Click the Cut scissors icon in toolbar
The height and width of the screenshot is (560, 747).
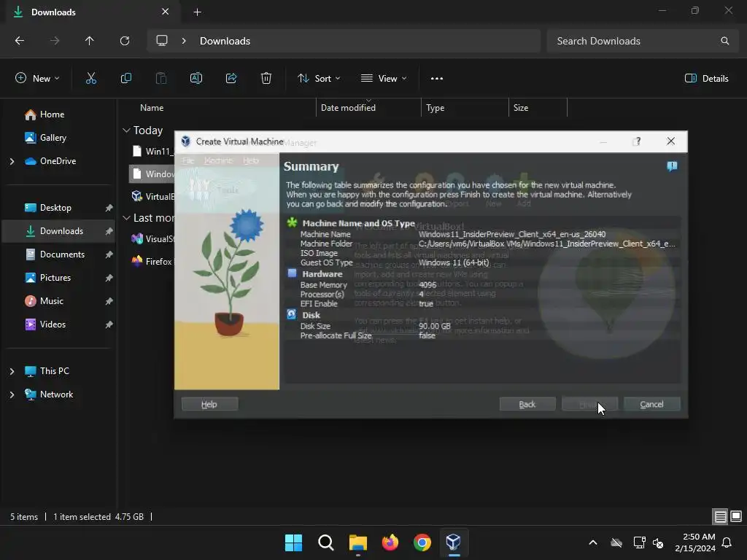91,79
